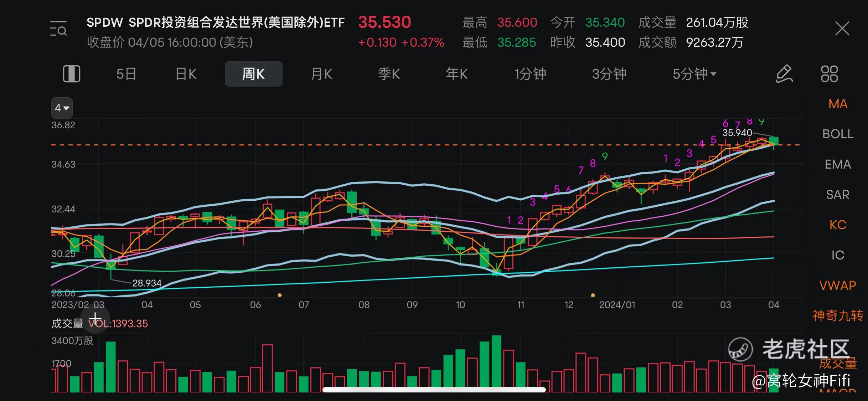Click the tallest green volume bar
Screen dimensions: 868x401
click(496, 364)
